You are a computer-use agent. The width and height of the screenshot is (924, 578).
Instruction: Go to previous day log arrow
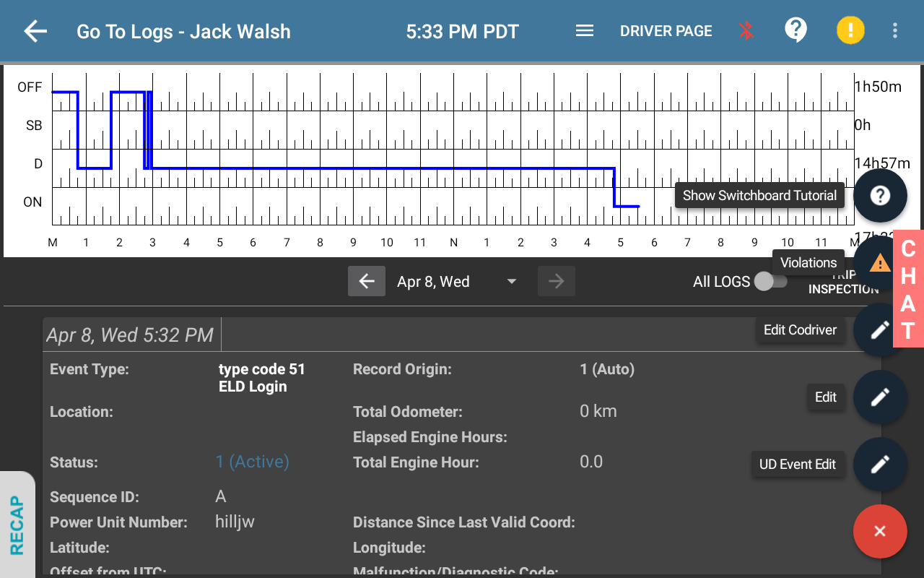tap(367, 282)
